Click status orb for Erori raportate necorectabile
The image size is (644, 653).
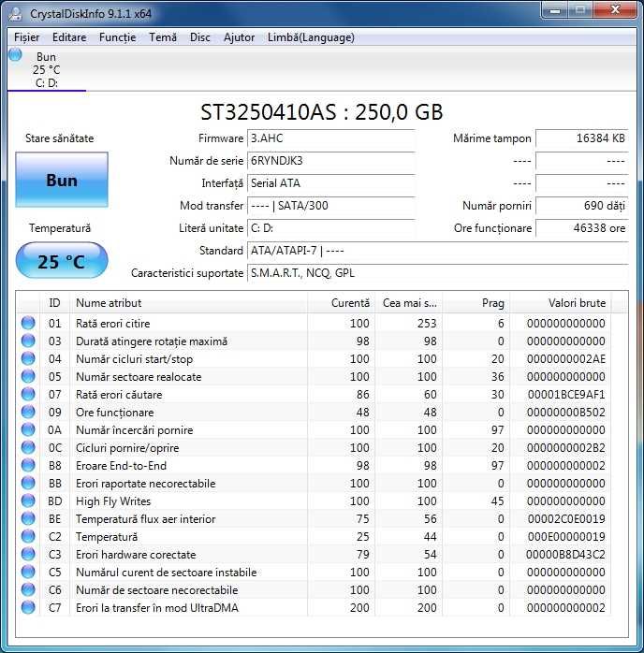coord(28,483)
